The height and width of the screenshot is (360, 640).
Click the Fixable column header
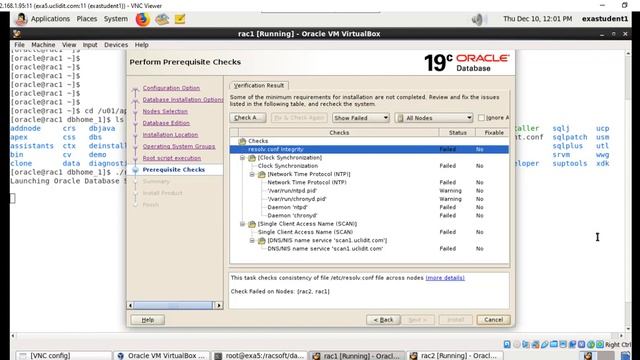pos(493,133)
